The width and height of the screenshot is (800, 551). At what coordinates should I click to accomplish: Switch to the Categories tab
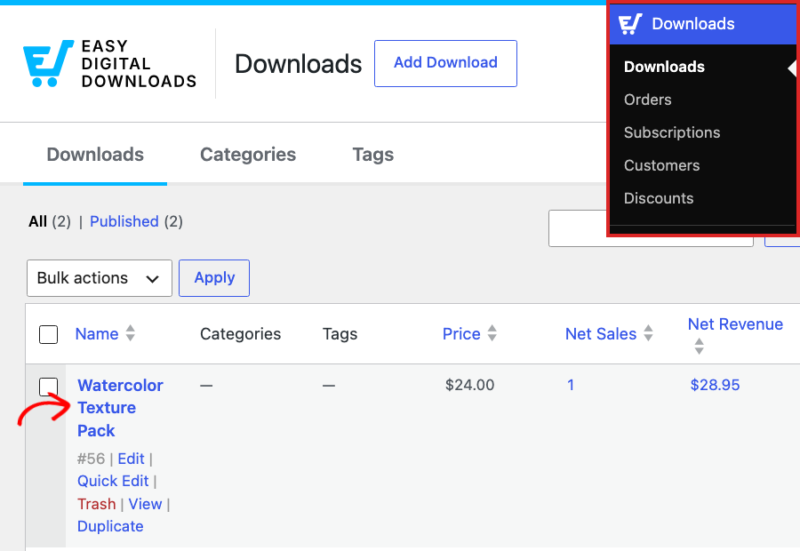(248, 155)
